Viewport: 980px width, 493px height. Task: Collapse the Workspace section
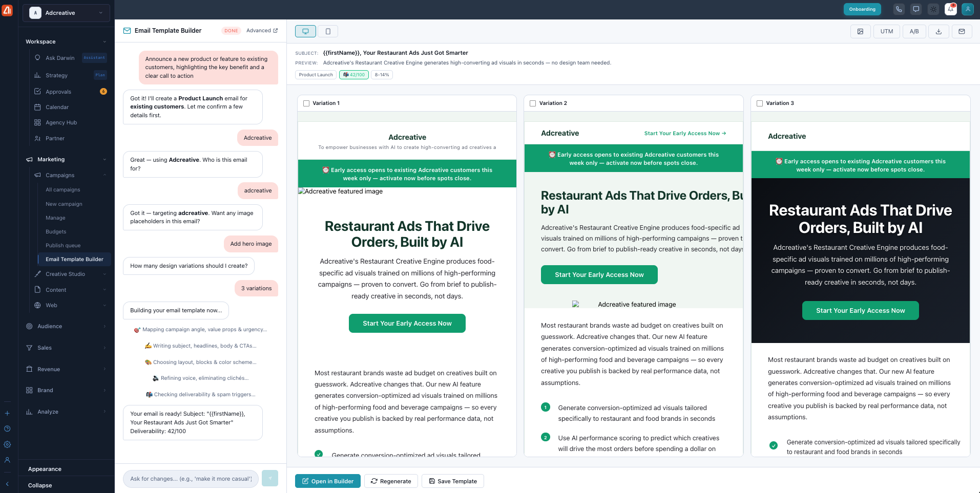67,41
